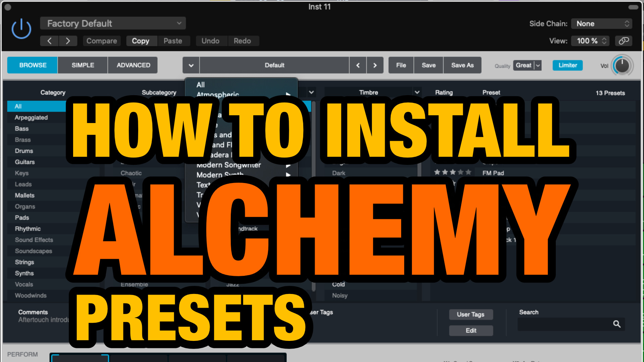Click the Side Chain dropdown

tap(603, 23)
